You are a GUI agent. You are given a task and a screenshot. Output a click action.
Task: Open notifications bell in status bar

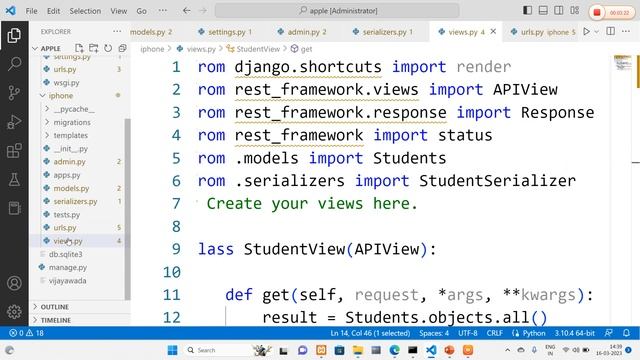pos(627,333)
